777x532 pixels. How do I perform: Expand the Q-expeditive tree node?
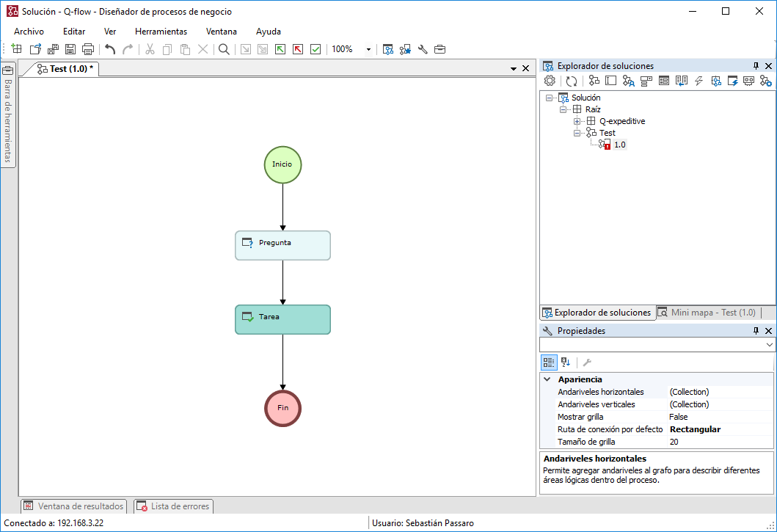[x=577, y=121]
